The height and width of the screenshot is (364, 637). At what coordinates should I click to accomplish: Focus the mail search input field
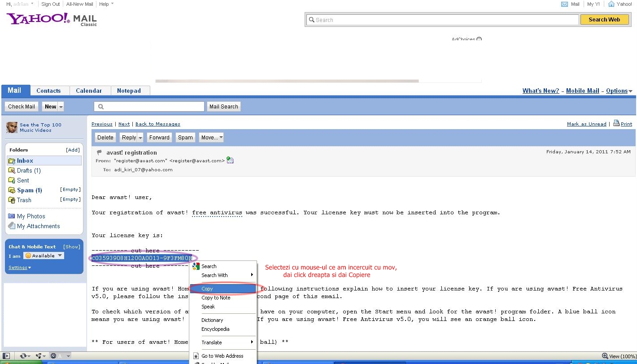tap(149, 107)
